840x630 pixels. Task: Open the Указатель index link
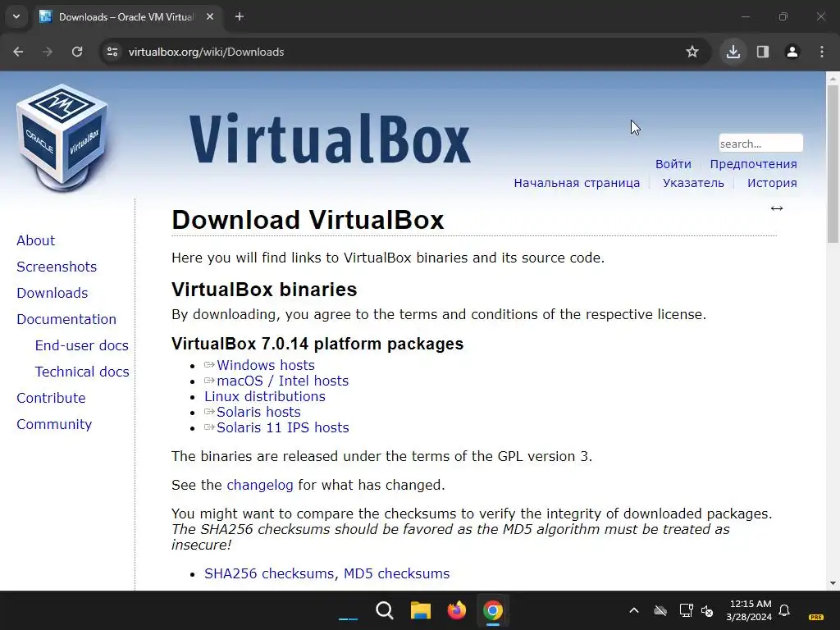[693, 183]
